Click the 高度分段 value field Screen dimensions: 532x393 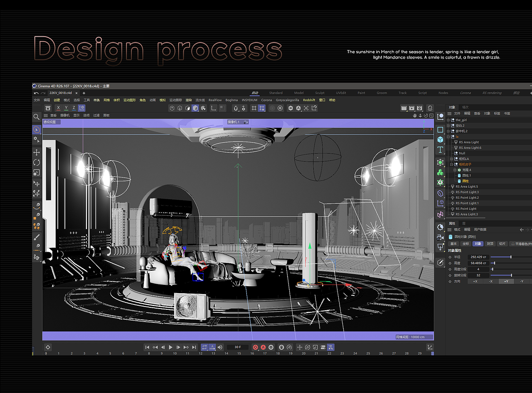point(478,269)
